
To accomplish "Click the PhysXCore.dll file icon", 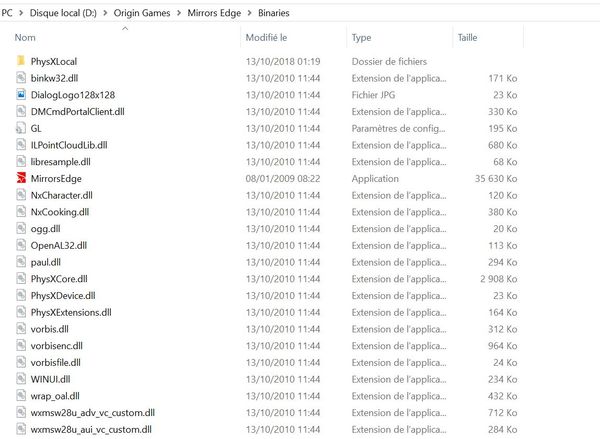I will (21, 279).
